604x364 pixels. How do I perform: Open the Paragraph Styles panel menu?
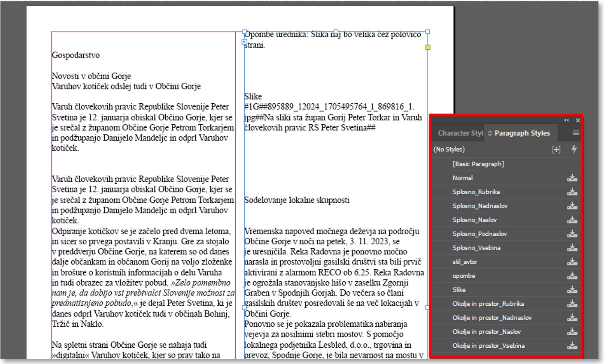click(576, 133)
